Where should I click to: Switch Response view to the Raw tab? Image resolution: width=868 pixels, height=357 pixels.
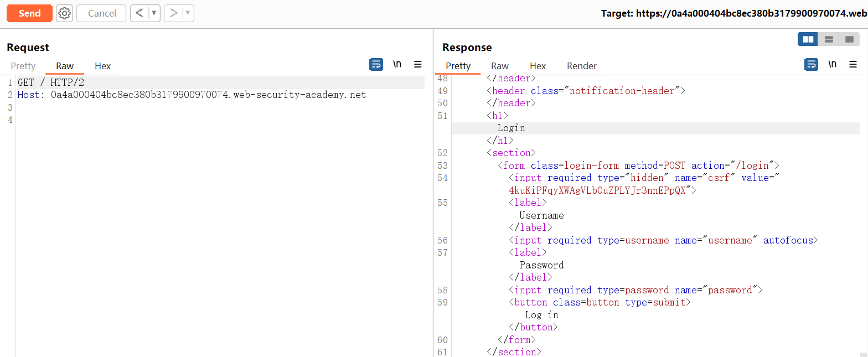coord(499,66)
